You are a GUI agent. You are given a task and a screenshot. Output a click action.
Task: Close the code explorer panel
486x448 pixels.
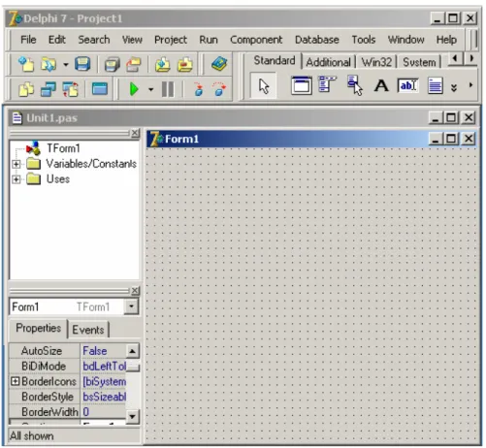click(x=135, y=133)
